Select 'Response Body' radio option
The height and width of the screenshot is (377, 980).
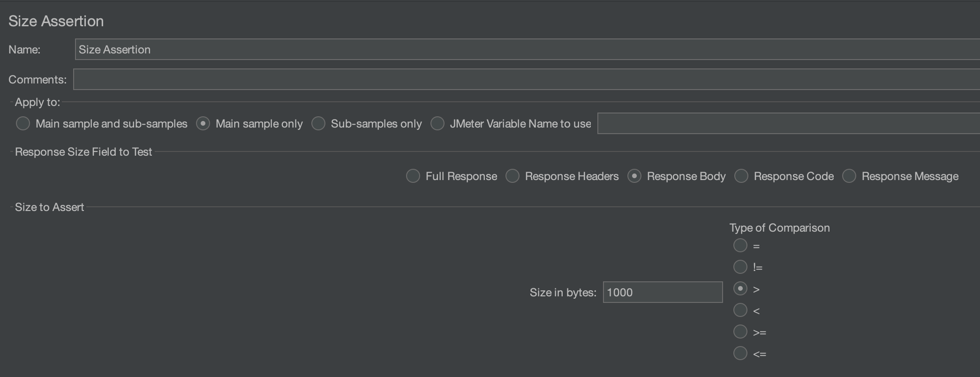click(634, 176)
